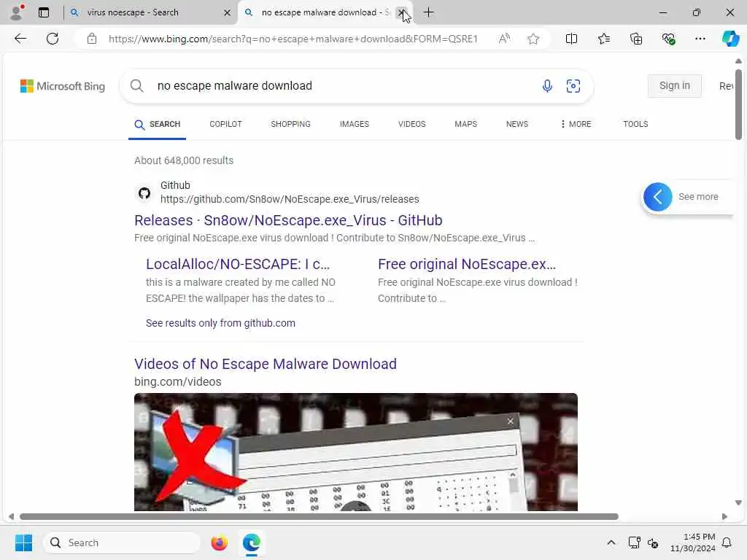Click the Sign in button
This screenshot has height=560, width=747.
pos(674,86)
